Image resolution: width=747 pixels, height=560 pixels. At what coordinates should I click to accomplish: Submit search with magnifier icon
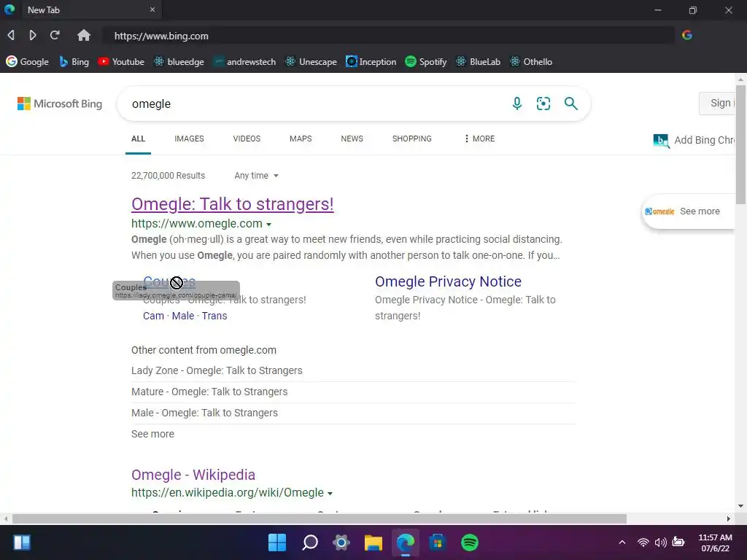coord(570,104)
